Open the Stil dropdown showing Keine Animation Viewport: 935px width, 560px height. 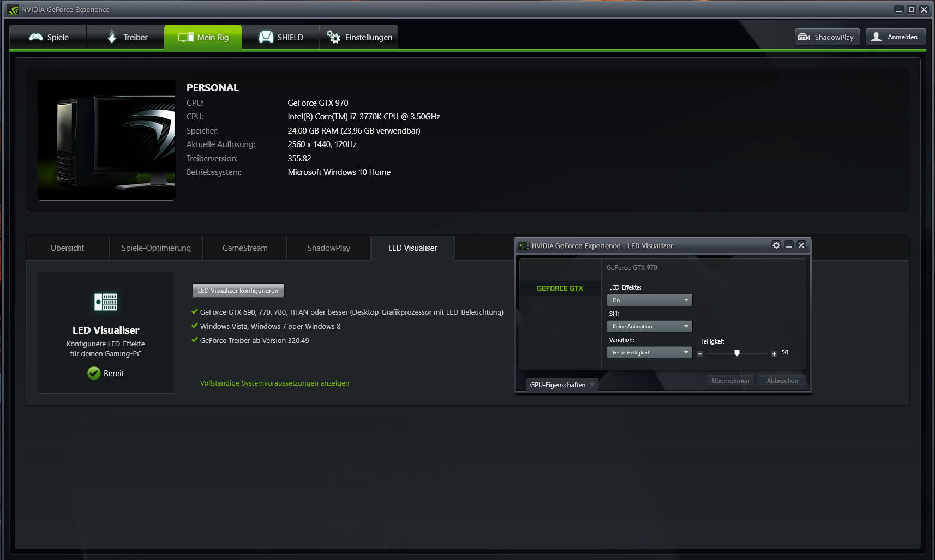click(649, 327)
